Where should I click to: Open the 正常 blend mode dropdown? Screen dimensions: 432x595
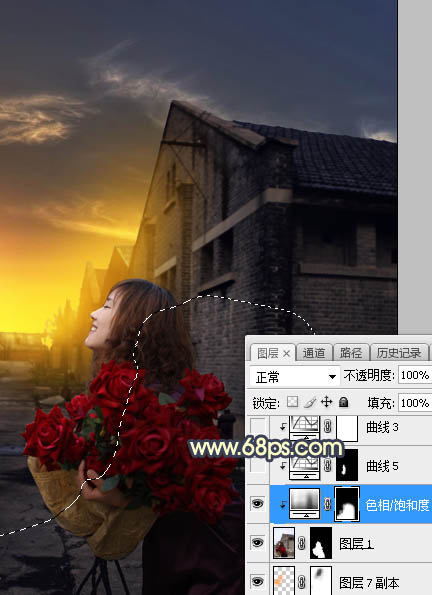[x=294, y=377]
